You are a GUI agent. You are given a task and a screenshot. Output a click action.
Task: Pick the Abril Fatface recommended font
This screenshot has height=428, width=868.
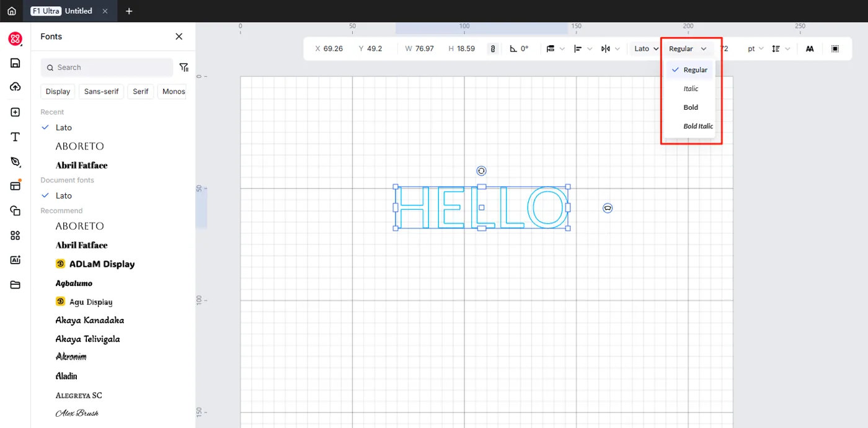coord(82,245)
